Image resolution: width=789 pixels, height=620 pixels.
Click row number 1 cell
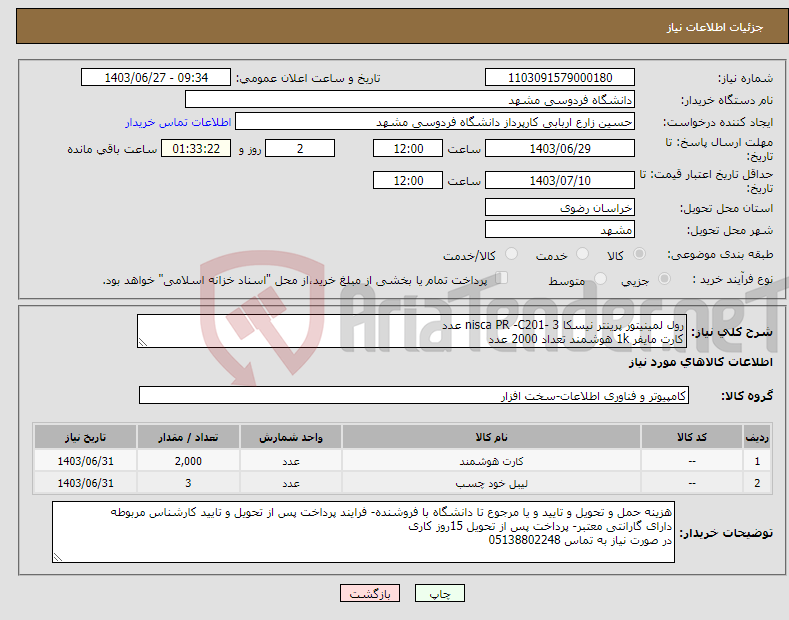[x=757, y=461]
